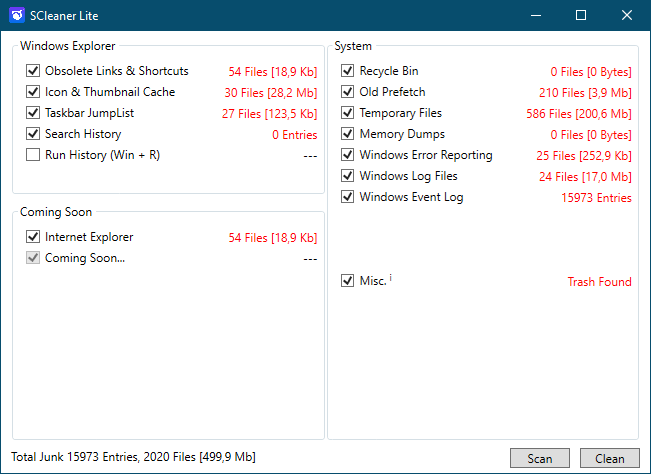Uncheck Windows Error Reporting checkbox
This screenshot has height=474, width=651.
tap(348, 155)
